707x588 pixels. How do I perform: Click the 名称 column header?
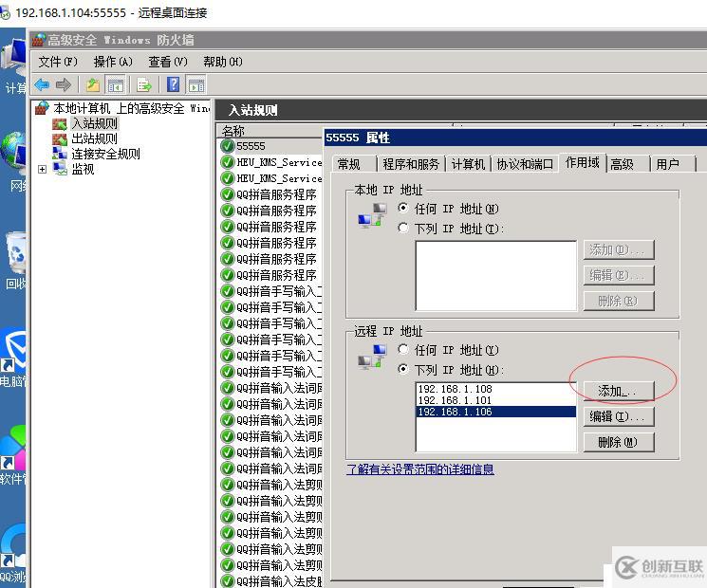point(270,131)
